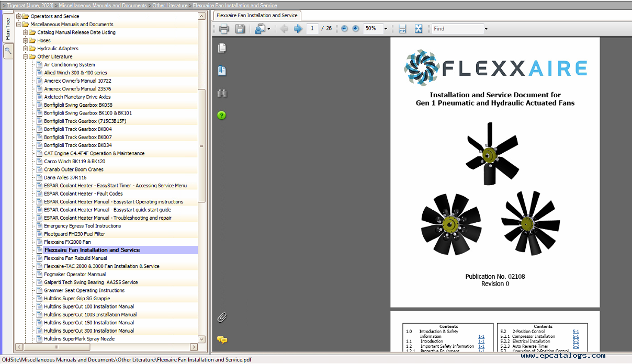632x364 pixels.
Task: Click folder icon of Hydraulic Adapters
Action: tap(32, 49)
